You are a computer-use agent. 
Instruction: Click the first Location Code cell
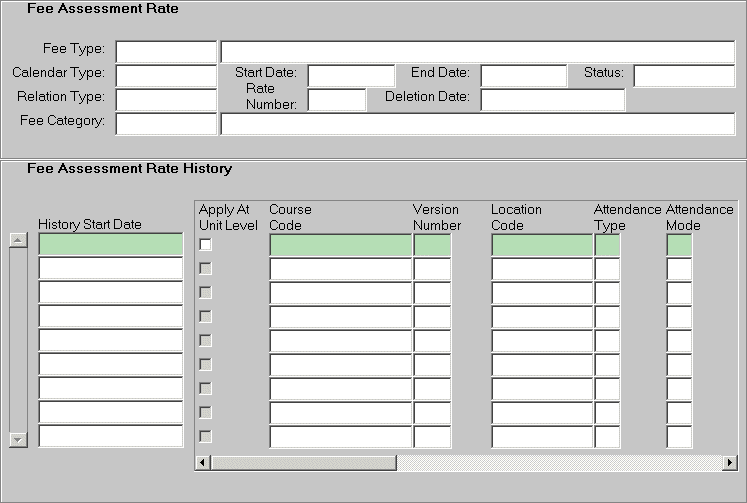point(542,245)
